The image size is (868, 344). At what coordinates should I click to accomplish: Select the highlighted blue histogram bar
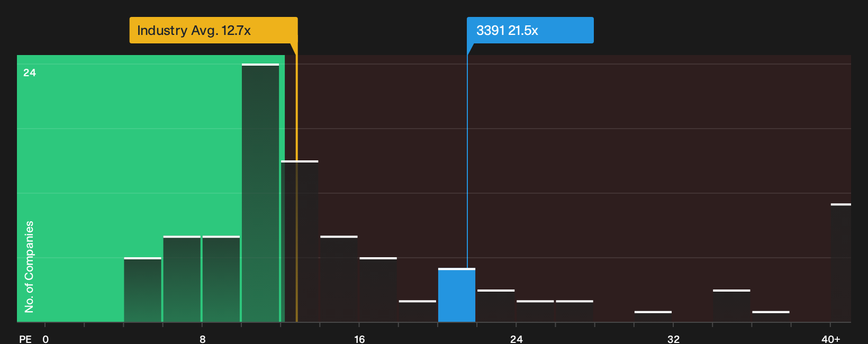tap(457, 295)
